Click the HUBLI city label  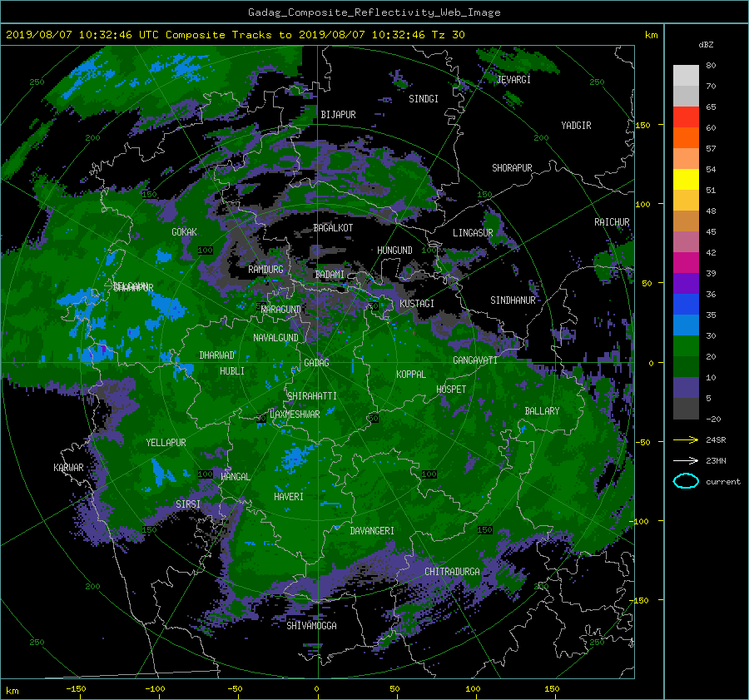coord(232,371)
